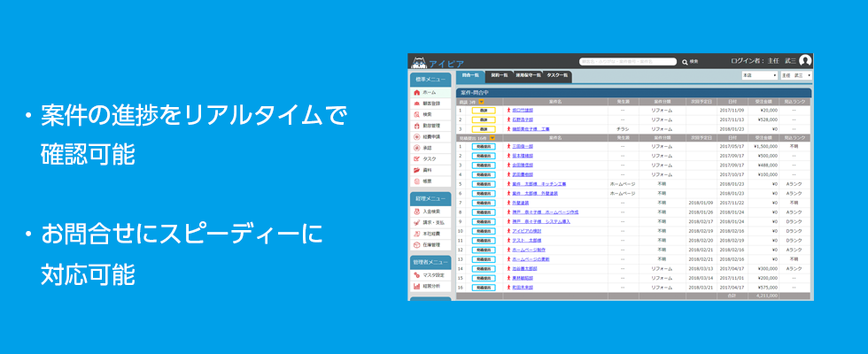The height and width of the screenshot is (354, 868).
Task: Click the 検索 magnifier icon in sidebar
Action: coord(416,114)
